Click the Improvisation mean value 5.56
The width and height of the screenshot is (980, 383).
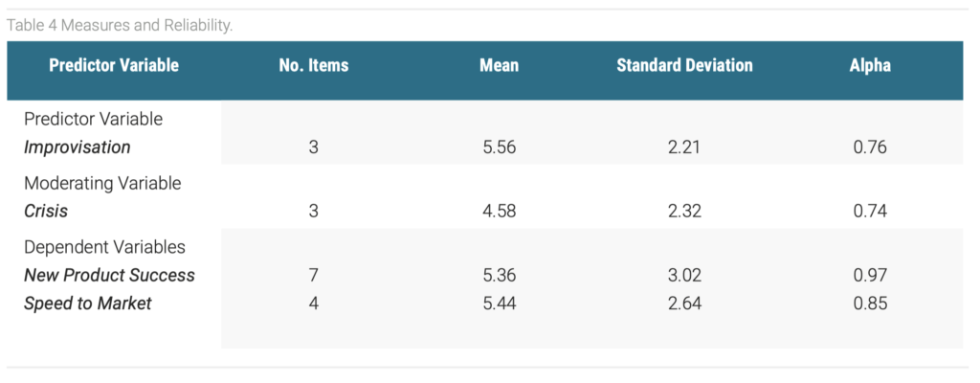[500, 147]
